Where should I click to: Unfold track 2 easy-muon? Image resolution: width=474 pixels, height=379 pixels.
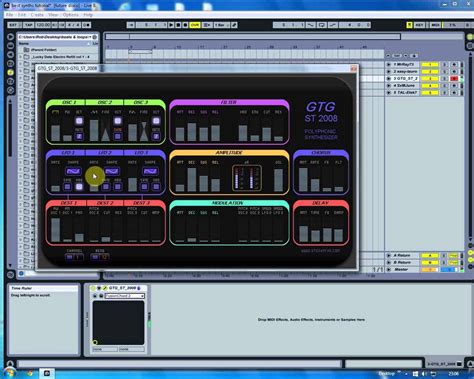[x=388, y=71]
